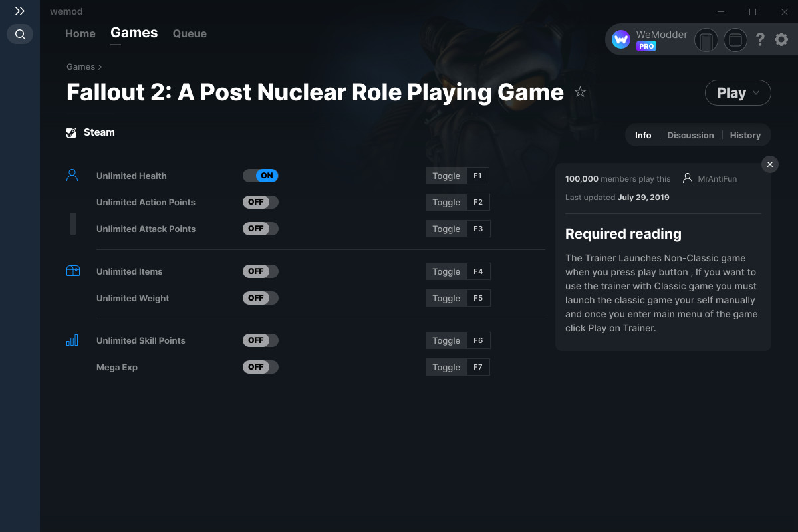Viewport: 798px width, 532px height.
Task: Click the Steam platform icon
Action: 71,132
